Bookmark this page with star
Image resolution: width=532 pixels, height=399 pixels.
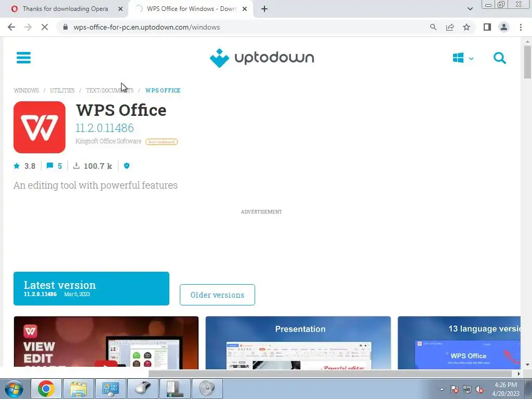(x=467, y=27)
